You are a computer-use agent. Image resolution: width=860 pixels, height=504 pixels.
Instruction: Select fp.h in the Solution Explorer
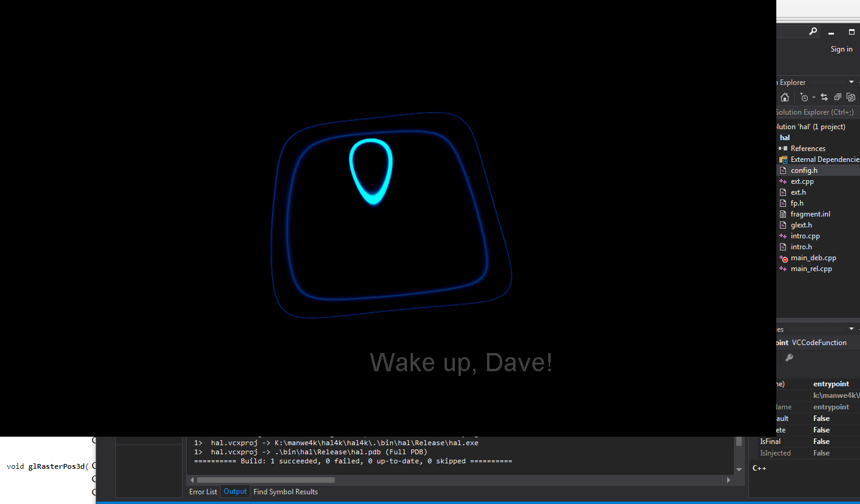797,203
